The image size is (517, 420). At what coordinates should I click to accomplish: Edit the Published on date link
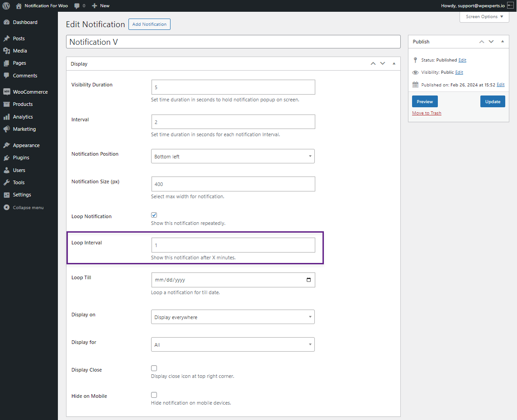501,85
